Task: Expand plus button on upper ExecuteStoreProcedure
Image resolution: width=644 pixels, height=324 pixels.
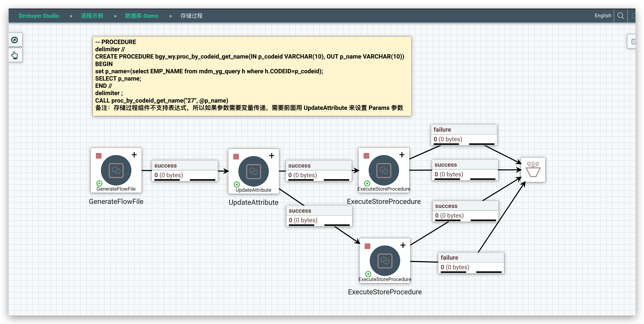Action: pyautogui.click(x=402, y=155)
